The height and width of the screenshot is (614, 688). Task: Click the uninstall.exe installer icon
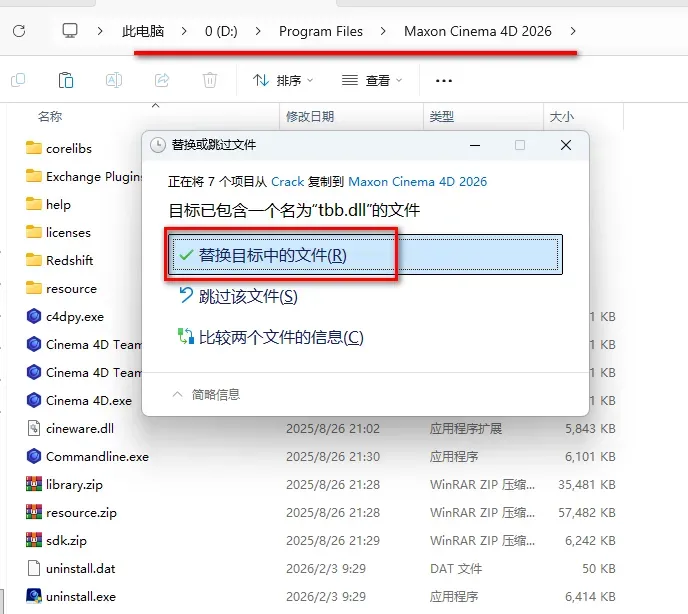coord(34,596)
